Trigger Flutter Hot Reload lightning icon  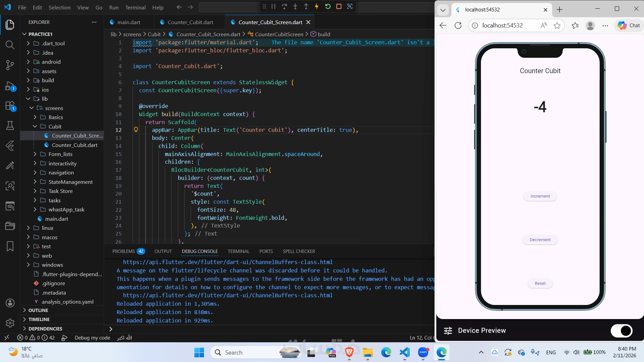pyautogui.click(x=317, y=6)
